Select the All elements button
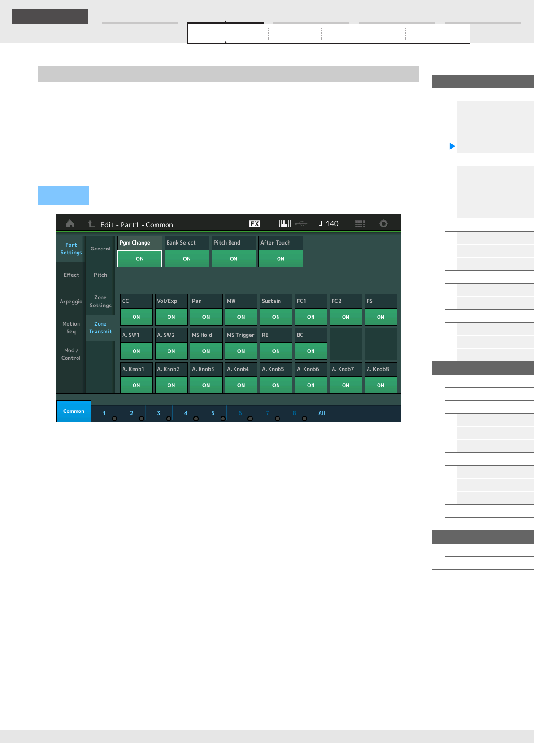The width and height of the screenshot is (534, 756). click(321, 413)
